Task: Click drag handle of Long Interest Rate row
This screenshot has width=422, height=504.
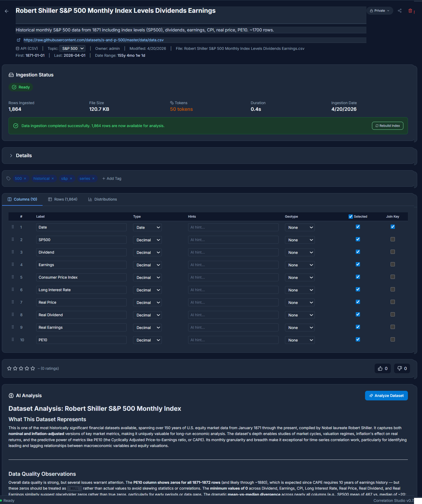Action: [x=13, y=290]
